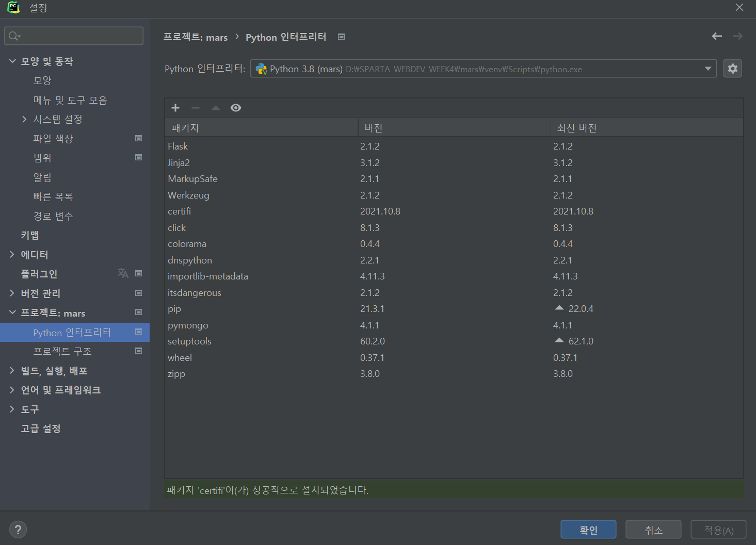Viewport: 756px width, 545px height.
Task: Click the remove package minus icon
Action: tap(196, 108)
